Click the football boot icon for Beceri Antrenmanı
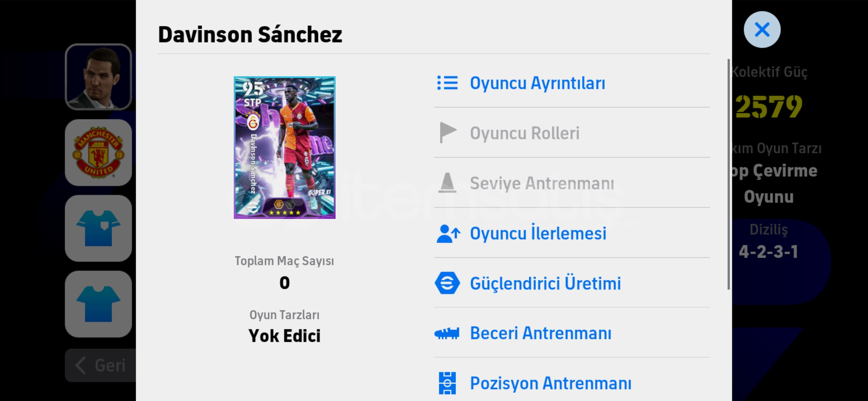This screenshot has width=868, height=401. click(x=447, y=333)
